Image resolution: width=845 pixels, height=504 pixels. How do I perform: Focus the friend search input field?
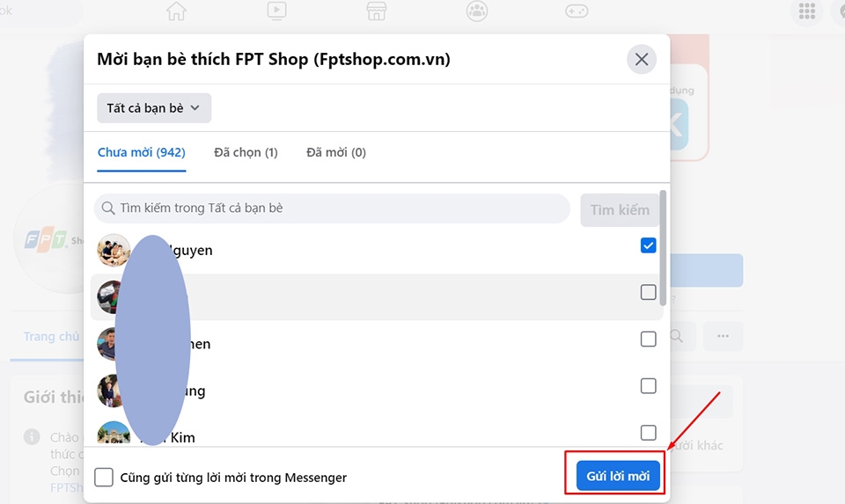tap(332, 208)
